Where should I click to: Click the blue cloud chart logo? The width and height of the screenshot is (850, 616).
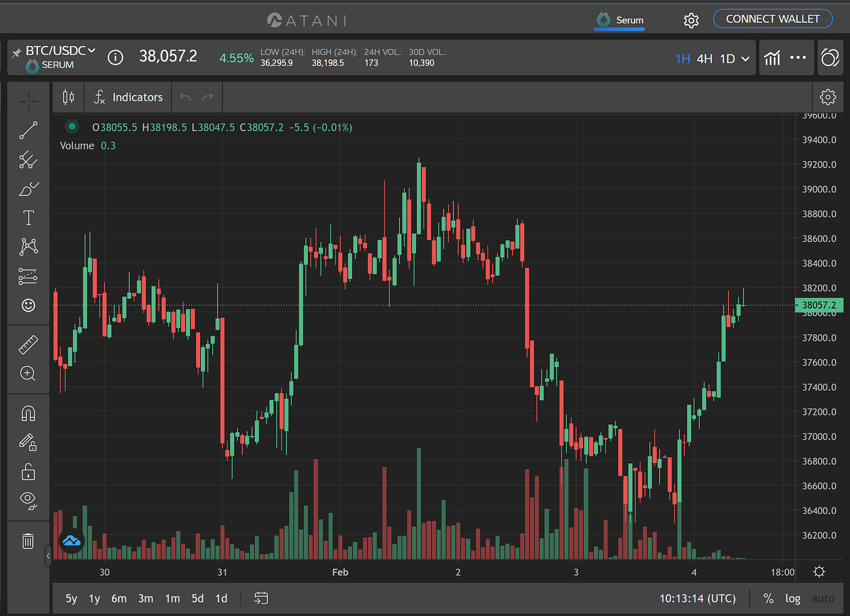pyautogui.click(x=72, y=541)
